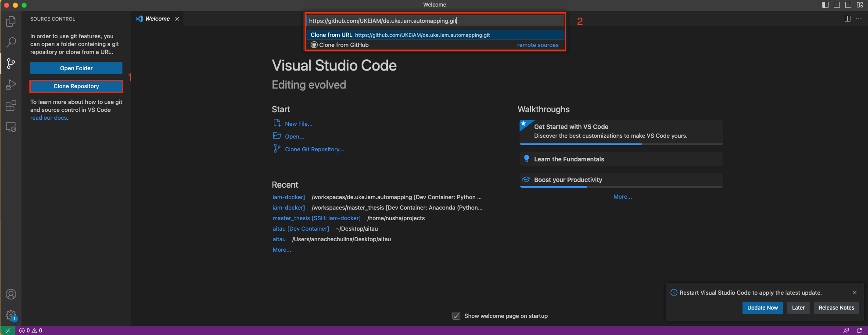868x335 pixels.
Task: Close the Welcome tab
Action: pos(177,19)
